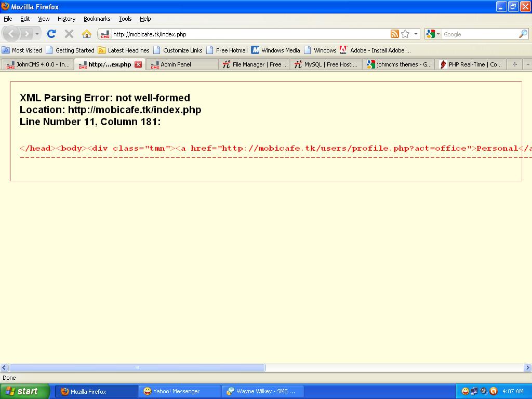
Task: Bookmark this page with the star icon
Action: click(x=406, y=34)
